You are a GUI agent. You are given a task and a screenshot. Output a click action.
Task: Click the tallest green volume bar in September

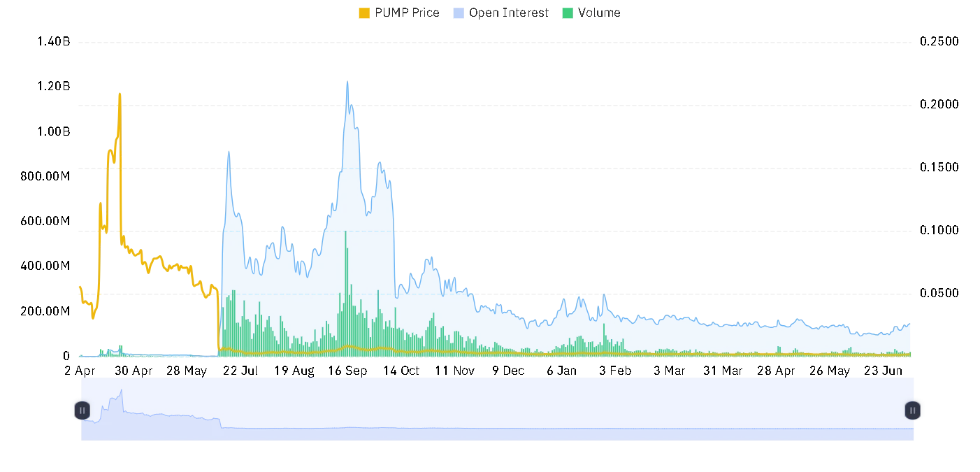click(x=345, y=294)
